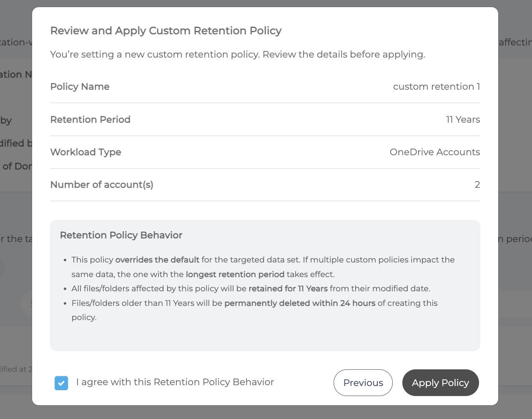
Task: Select the Retention Period label
Action: pyautogui.click(x=90, y=120)
